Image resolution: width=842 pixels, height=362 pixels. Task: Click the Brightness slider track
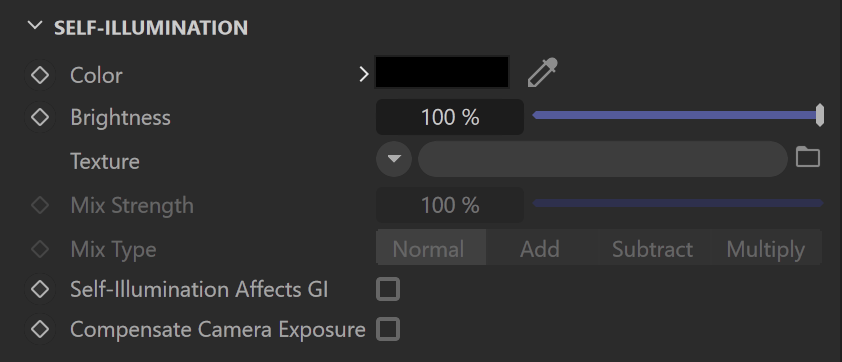(x=678, y=115)
